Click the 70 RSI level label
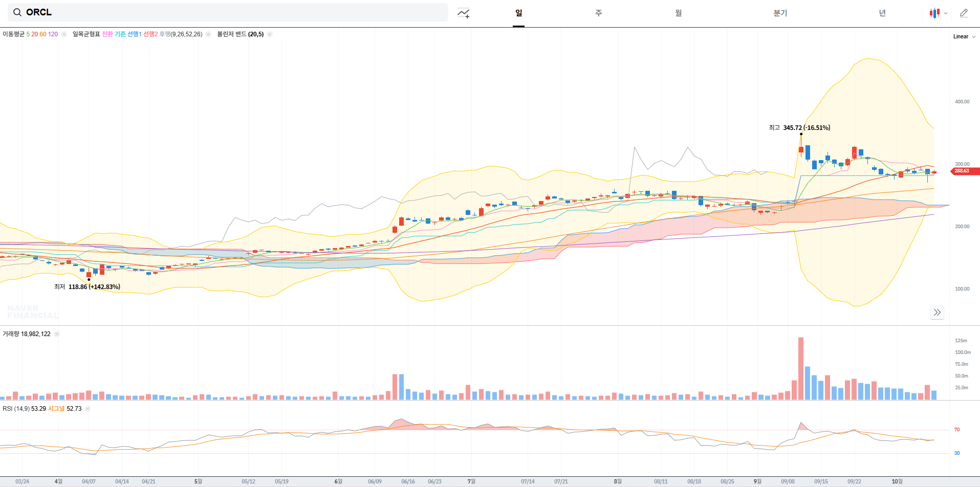 tap(957, 430)
